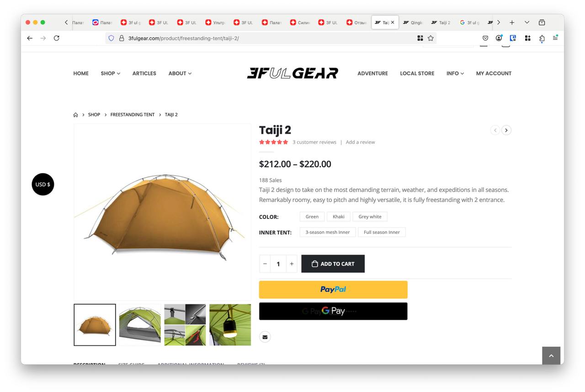Image resolution: width=585 pixels, height=392 pixels.
Task: Select the green tent interior thumbnail
Action: [140, 325]
